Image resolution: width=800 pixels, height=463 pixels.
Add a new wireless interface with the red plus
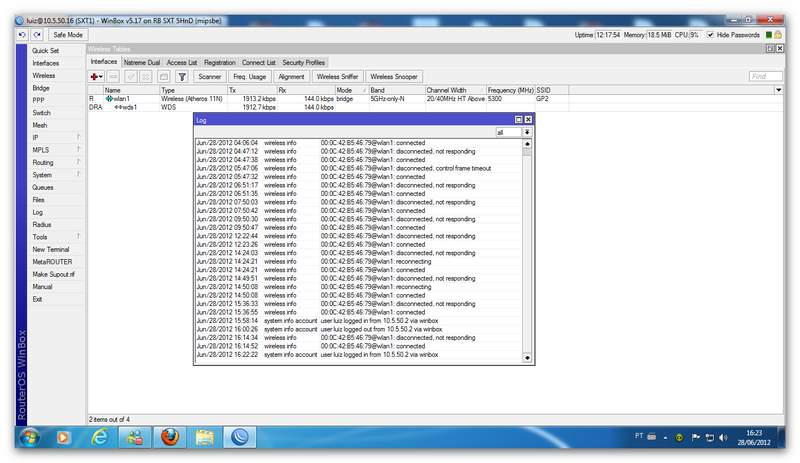(96, 77)
